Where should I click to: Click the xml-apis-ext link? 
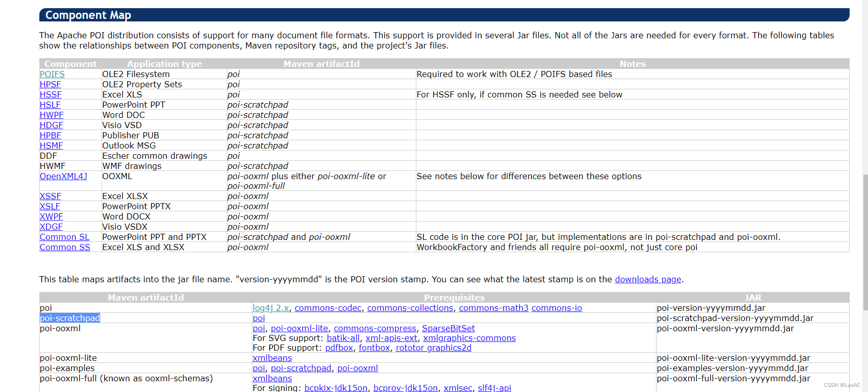(x=391, y=338)
